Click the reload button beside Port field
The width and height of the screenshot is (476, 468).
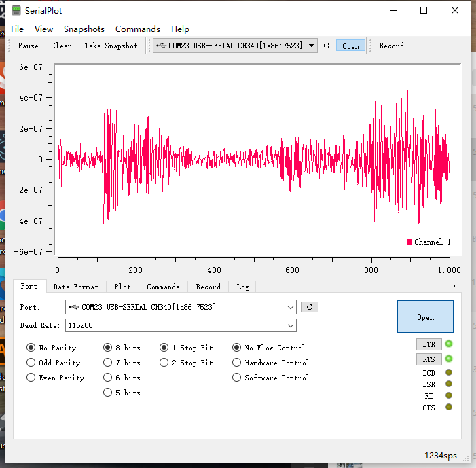(310, 307)
